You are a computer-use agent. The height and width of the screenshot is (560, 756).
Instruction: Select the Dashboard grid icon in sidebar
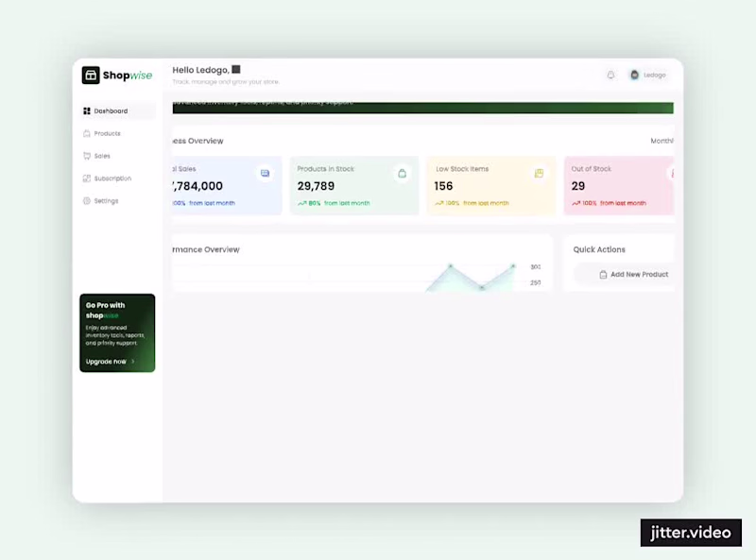(x=86, y=110)
